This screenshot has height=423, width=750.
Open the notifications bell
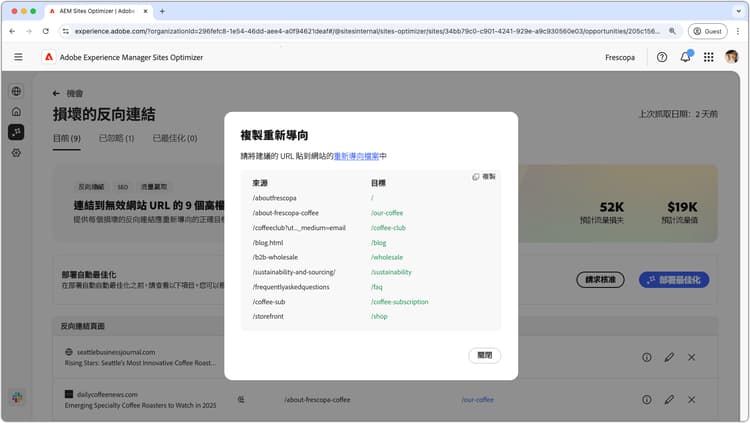point(685,57)
